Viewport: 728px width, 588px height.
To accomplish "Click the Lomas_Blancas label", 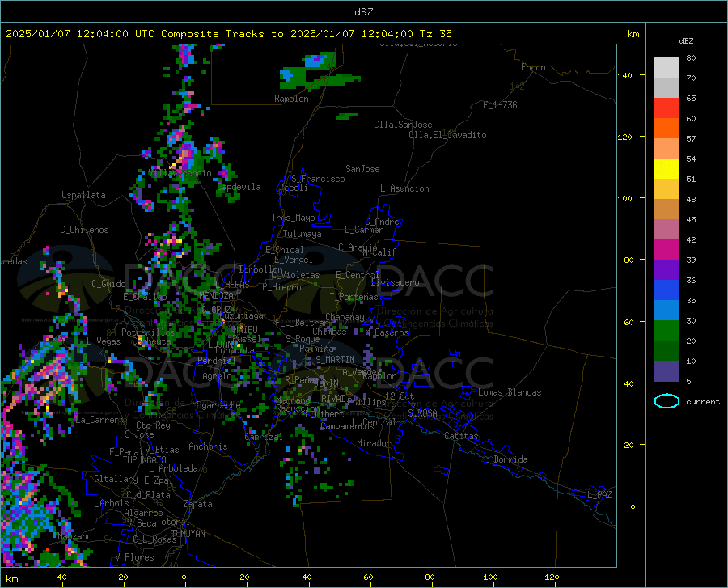I will (x=510, y=392).
